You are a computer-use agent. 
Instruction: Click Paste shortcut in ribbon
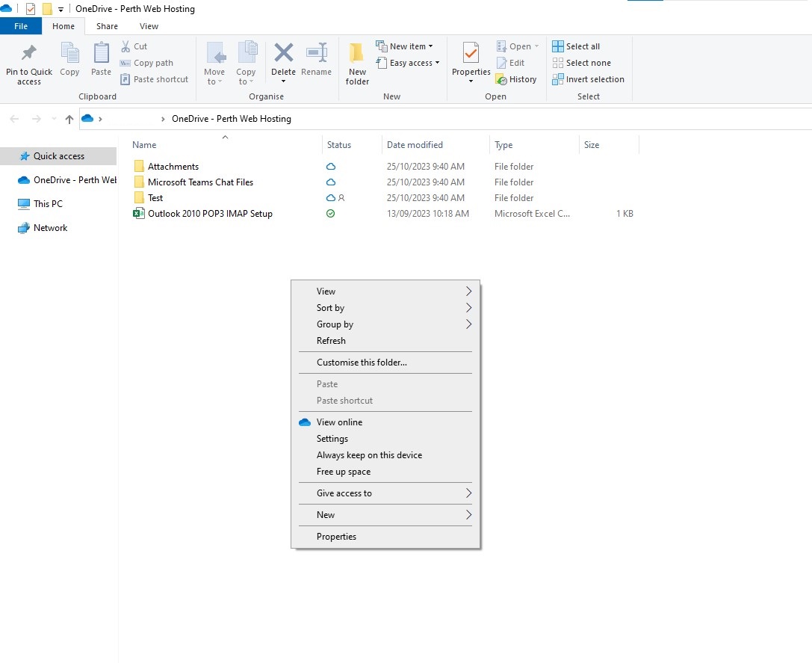click(x=155, y=79)
